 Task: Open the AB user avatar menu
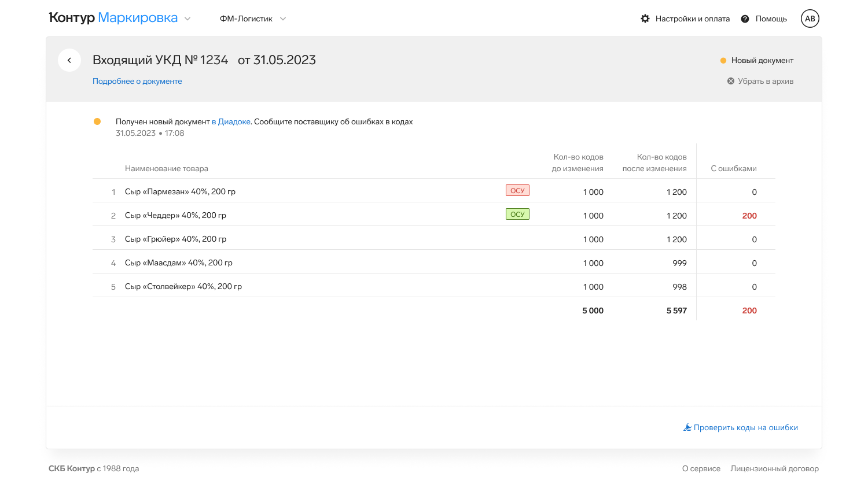click(810, 19)
